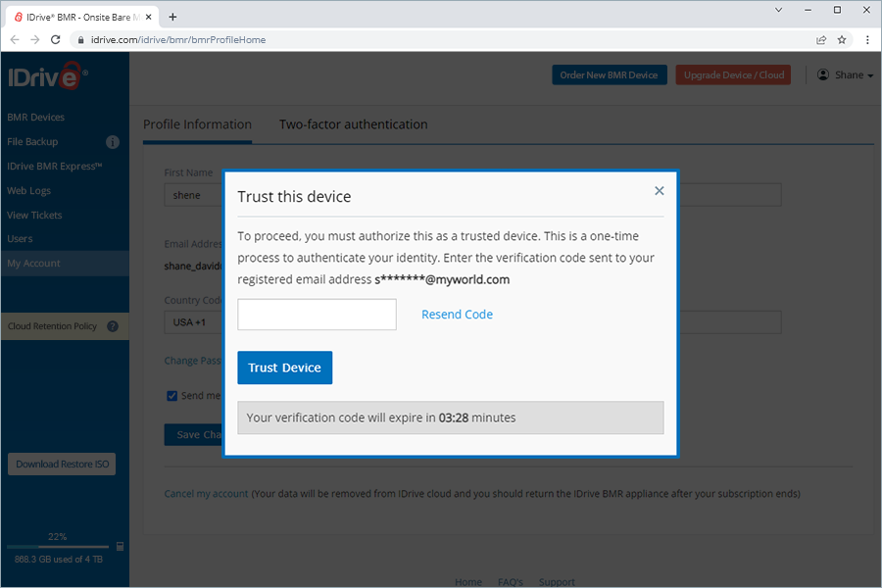Click the Cloud Retention Policy help icon

[113, 326]
